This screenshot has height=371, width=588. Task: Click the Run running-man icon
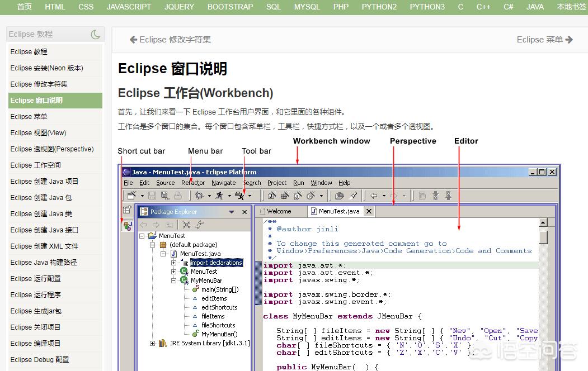point(220,196)
